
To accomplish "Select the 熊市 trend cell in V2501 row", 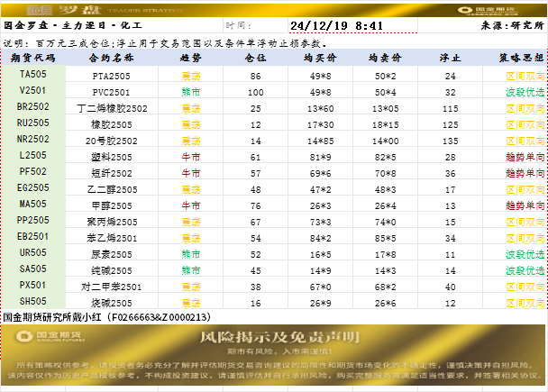I will click(x=190, y=92).
